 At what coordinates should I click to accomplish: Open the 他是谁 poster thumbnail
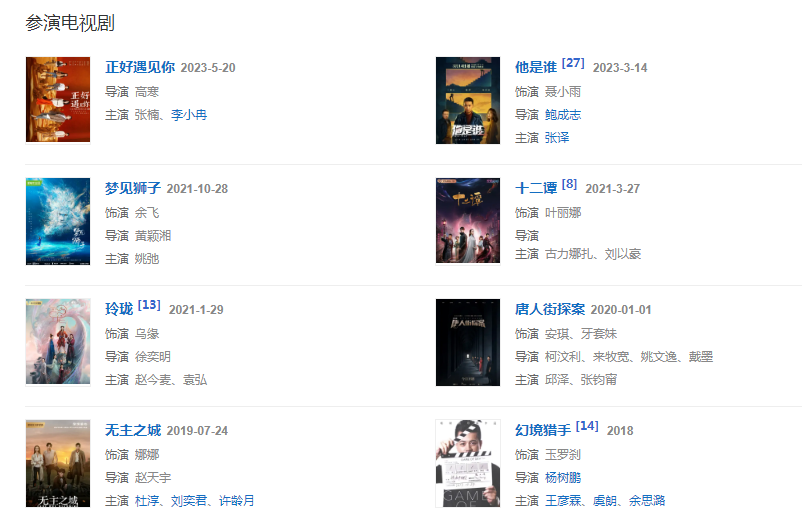tap(467, 100)
